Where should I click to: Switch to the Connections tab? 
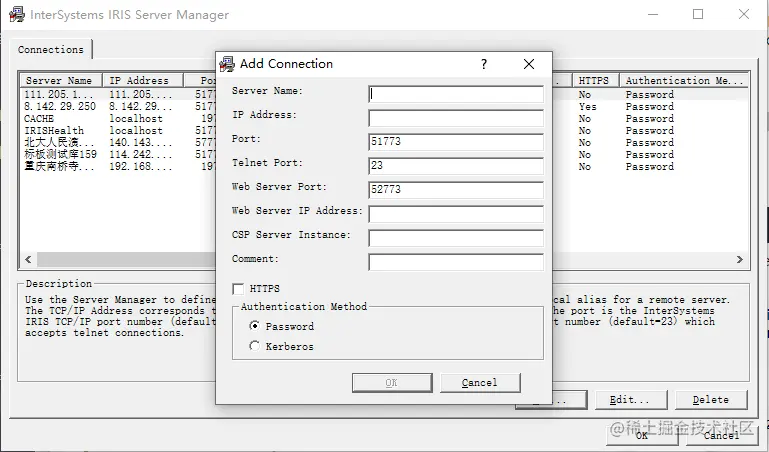click(51, 50)
